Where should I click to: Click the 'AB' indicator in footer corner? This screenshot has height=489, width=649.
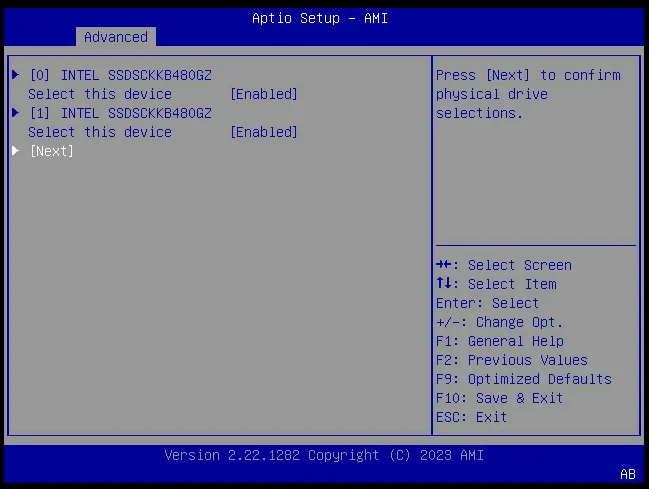point(628,474)
